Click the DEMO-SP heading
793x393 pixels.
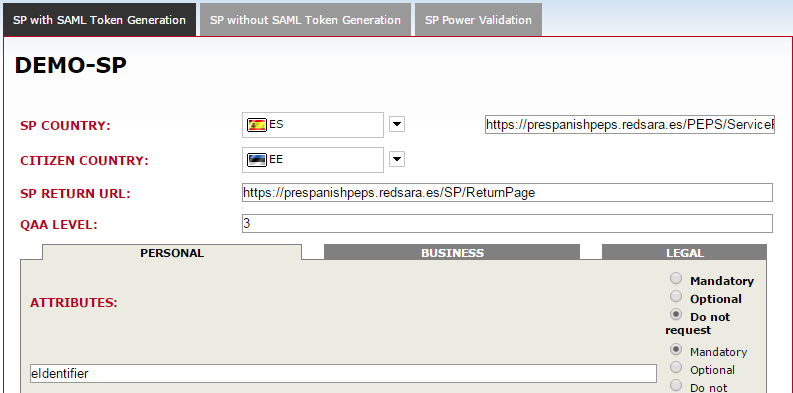pos(70,66)
